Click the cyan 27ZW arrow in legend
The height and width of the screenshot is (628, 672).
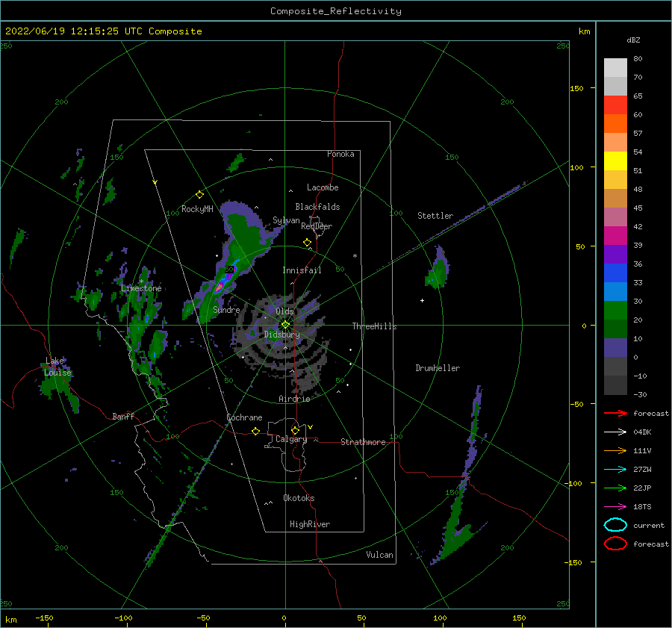(615, 470)
